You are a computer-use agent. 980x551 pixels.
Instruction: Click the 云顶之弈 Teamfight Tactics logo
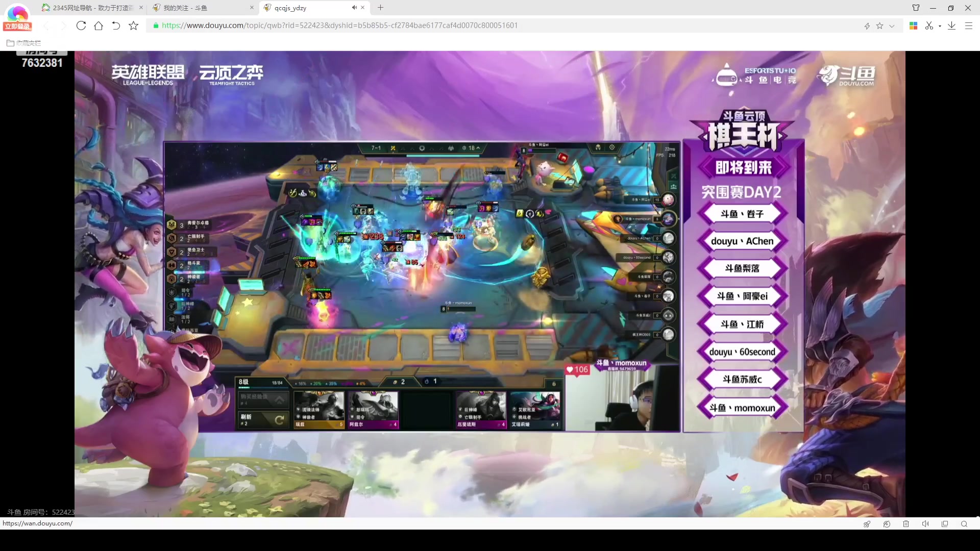point(231,75)
